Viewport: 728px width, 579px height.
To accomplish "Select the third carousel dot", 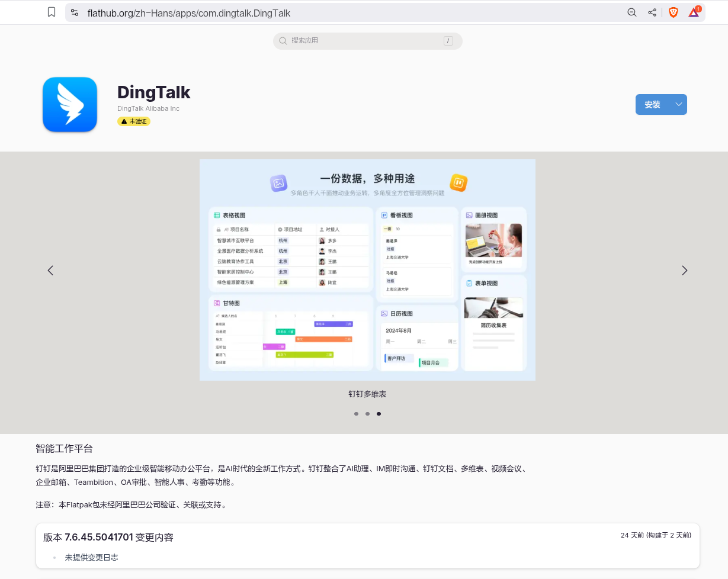I will click(x=379, y=414).
